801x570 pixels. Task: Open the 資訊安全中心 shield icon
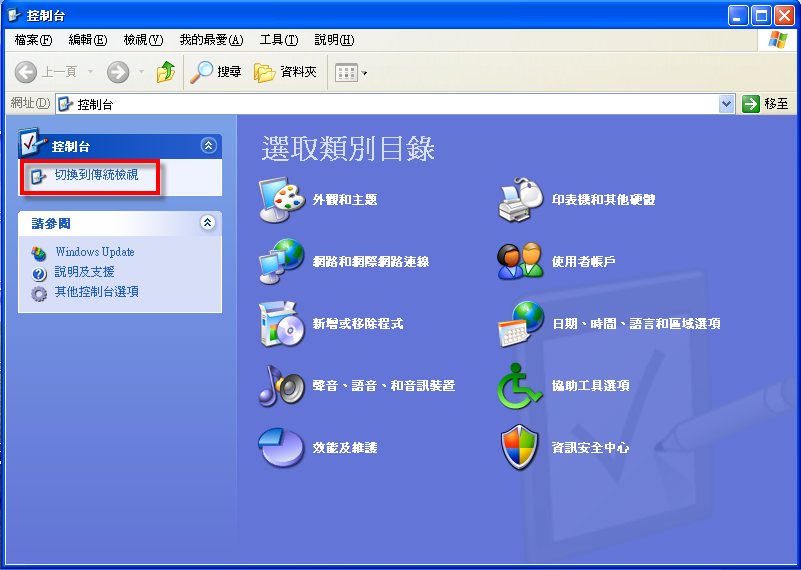pyautogui.click(x=520, y=448)
